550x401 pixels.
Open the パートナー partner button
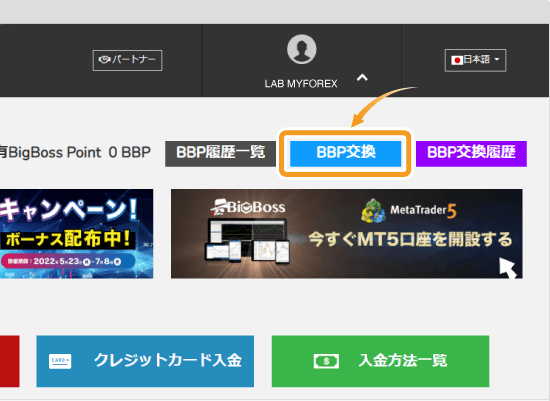127,60
